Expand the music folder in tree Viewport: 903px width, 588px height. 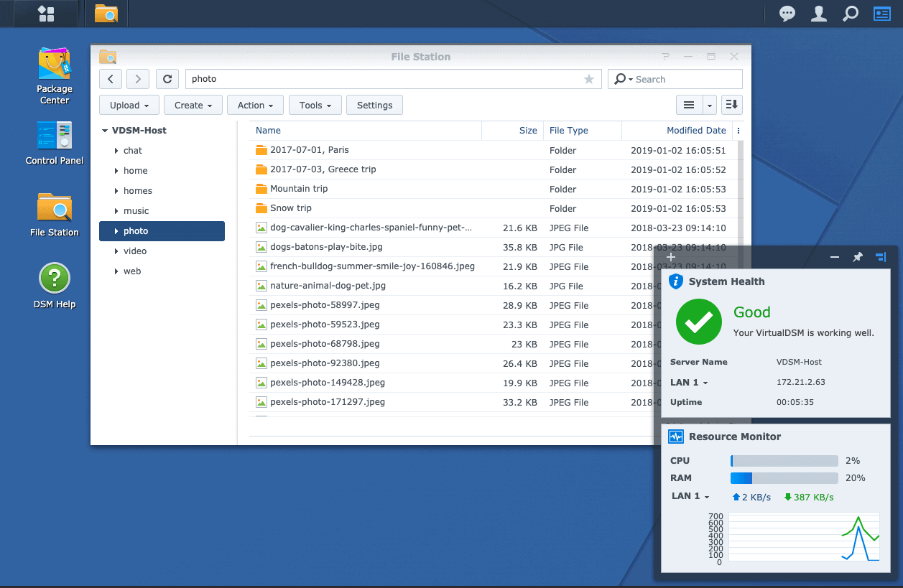(116, 211)
